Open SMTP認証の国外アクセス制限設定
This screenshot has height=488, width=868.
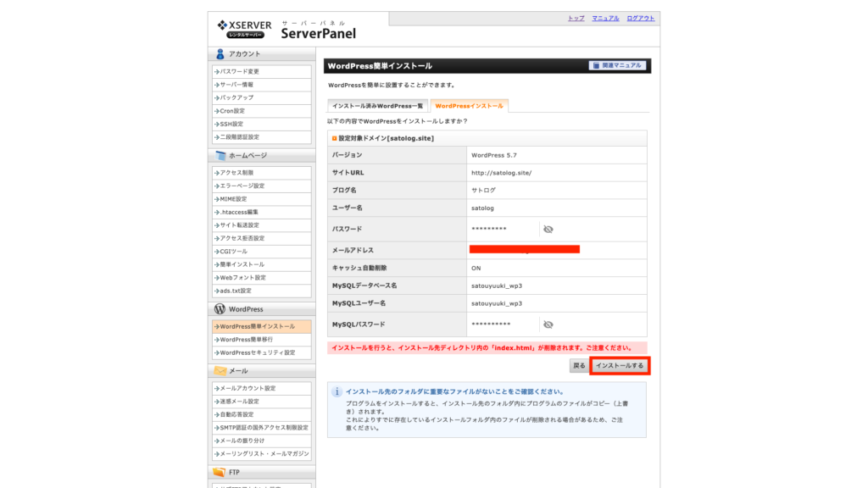(x=261, y=428)
